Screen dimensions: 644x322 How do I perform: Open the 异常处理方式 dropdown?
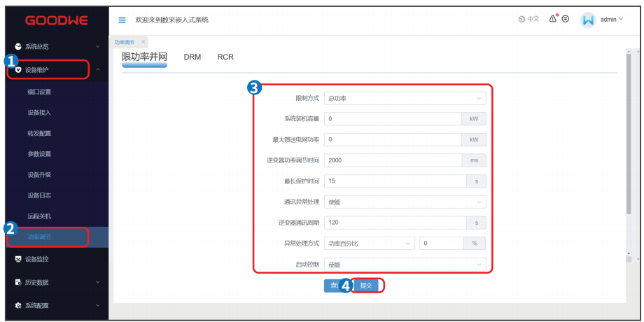pyautogui.click(x=370, y=244)
